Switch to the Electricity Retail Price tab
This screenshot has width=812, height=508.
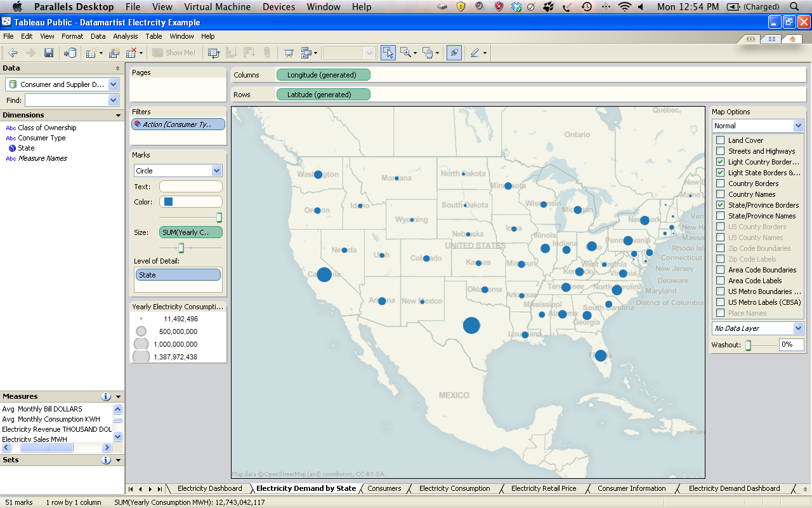coord(544,488)
